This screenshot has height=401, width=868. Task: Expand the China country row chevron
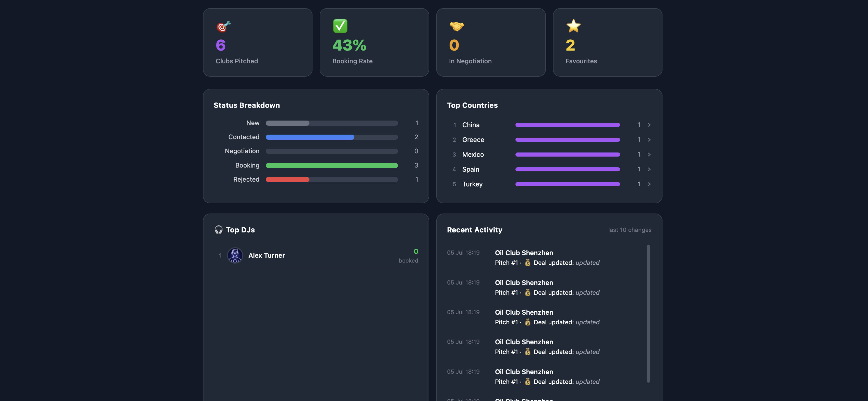649,125
